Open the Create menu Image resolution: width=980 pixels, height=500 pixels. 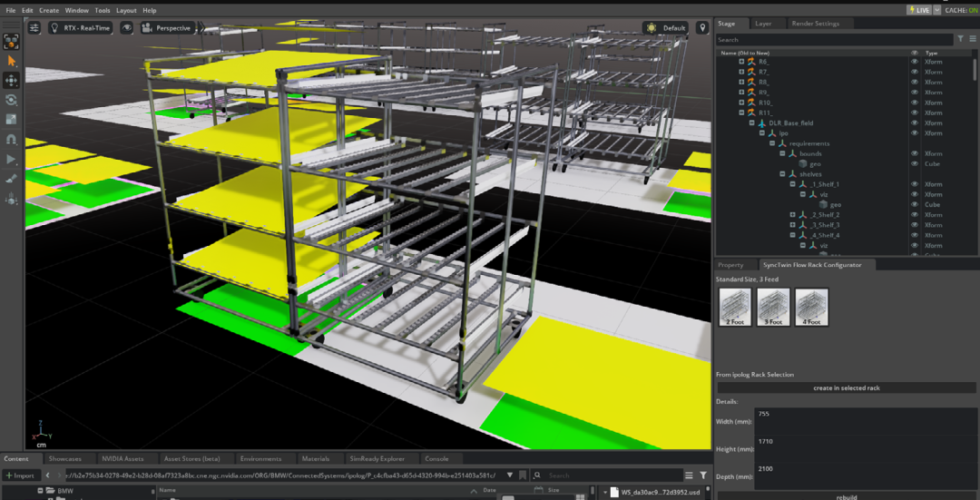point(49,10)
